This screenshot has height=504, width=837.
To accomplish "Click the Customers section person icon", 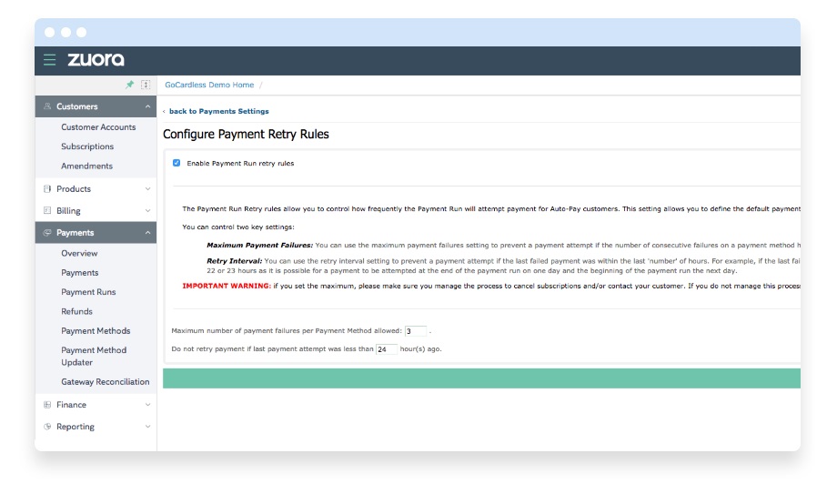I will 47,106.
